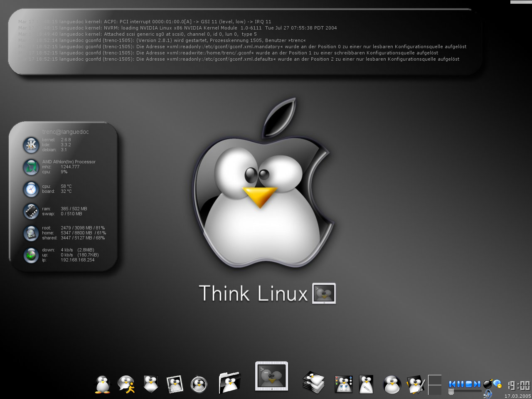Viewport: 532px width, 399px height.
Task: Click the clock temperature icon in widget
Action: point(31,189)
